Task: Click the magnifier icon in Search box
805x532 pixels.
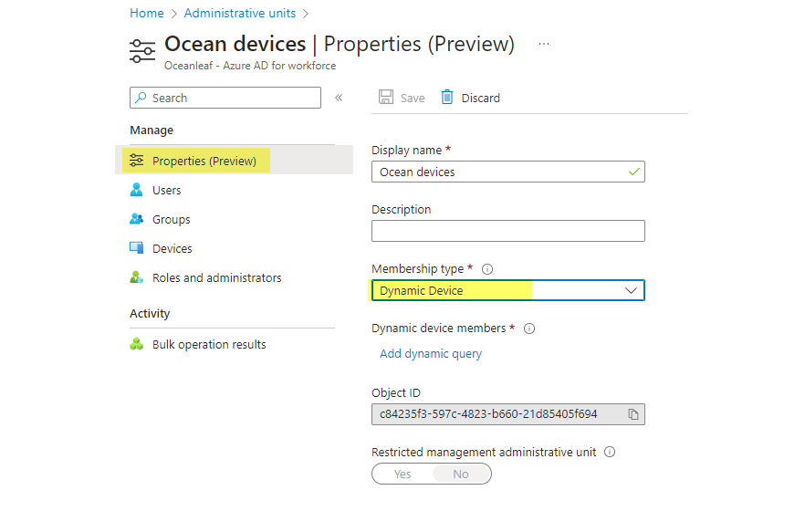Action: point(141,98)
